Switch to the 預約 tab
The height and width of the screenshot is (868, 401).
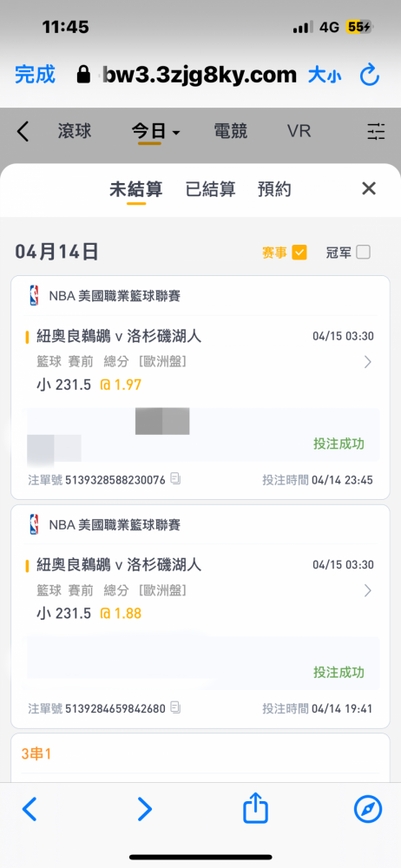[x=274, y=189]
